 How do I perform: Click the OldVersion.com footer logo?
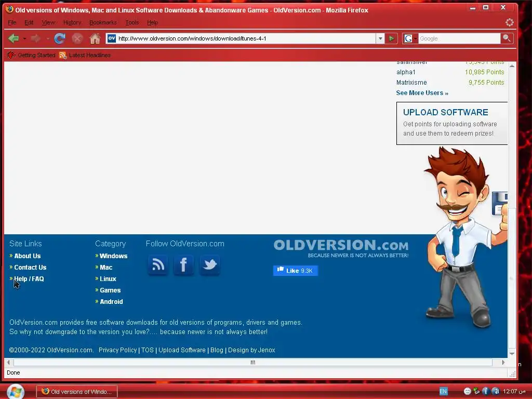341,248
